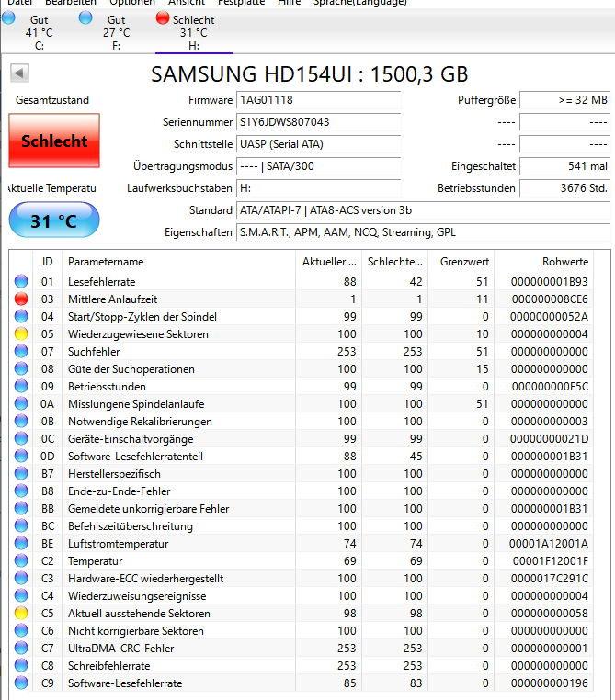This screenshot has width=615, height=700.
Task: Click the red Schlecht health status button
Action: click(54, 141)
